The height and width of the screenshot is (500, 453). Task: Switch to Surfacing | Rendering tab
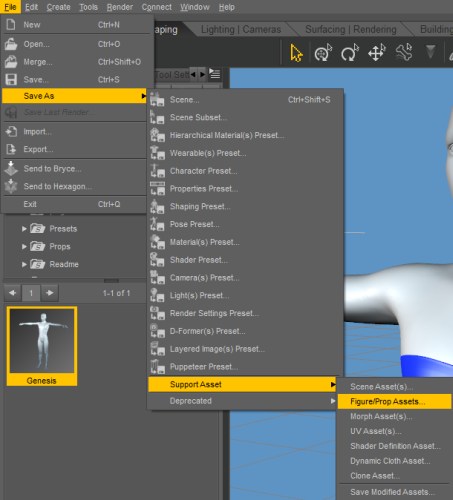point(351,29)
